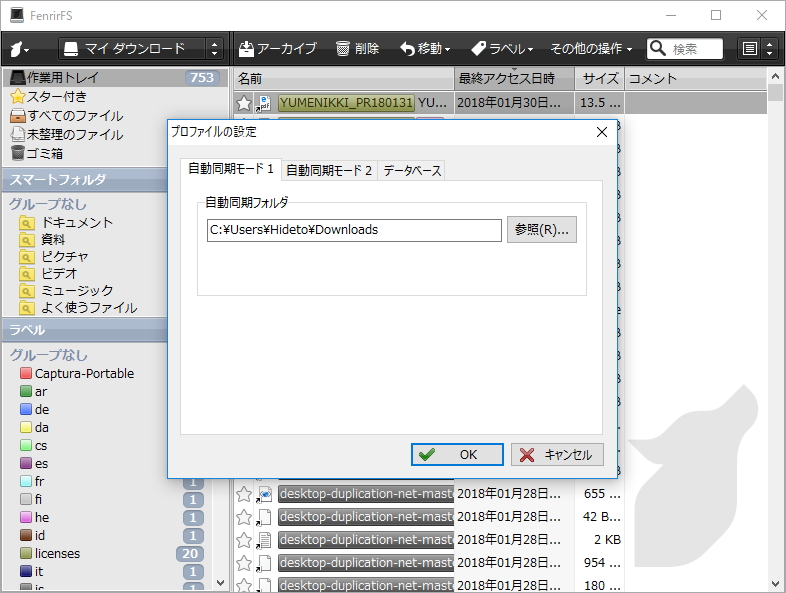
Task: Select the pink he label
Action: click(x=35, y=517)
